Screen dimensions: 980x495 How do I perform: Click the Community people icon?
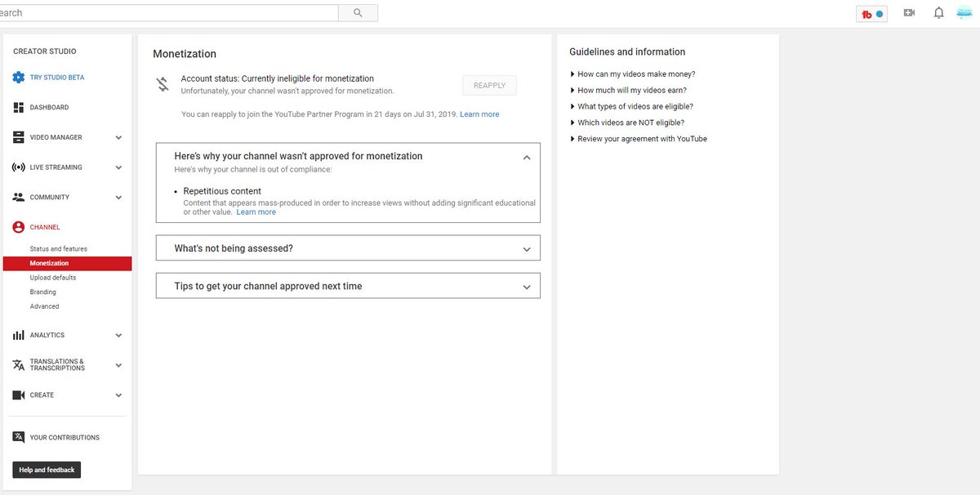(x=19, y=198)
